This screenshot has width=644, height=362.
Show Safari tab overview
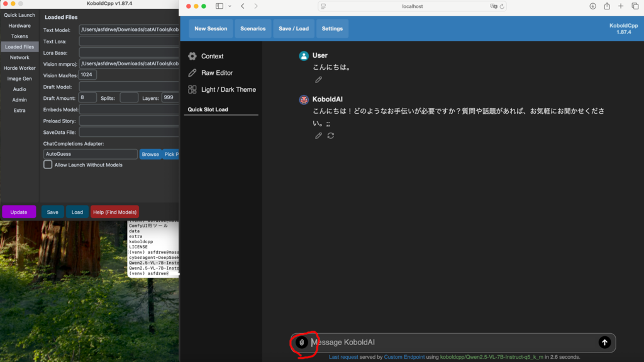(635, 6)
